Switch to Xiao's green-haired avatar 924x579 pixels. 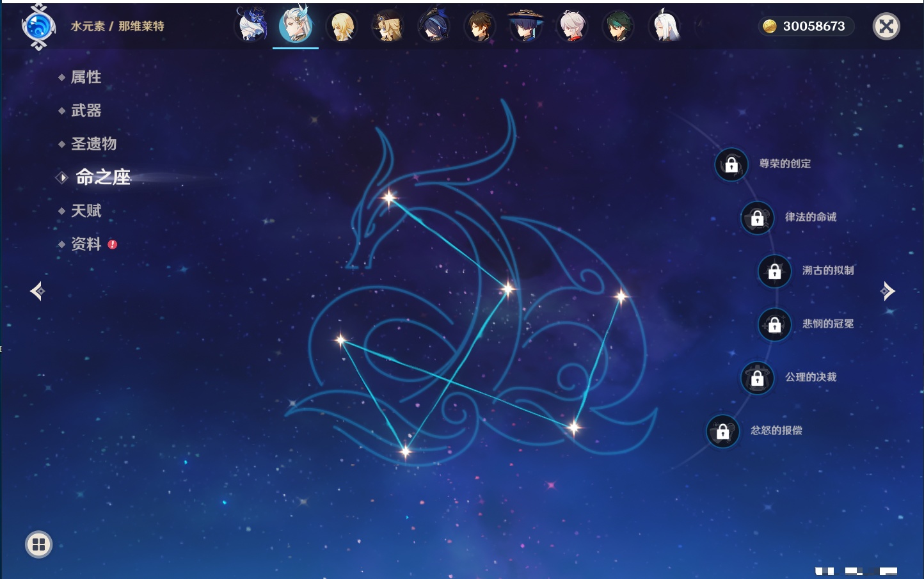617,26
